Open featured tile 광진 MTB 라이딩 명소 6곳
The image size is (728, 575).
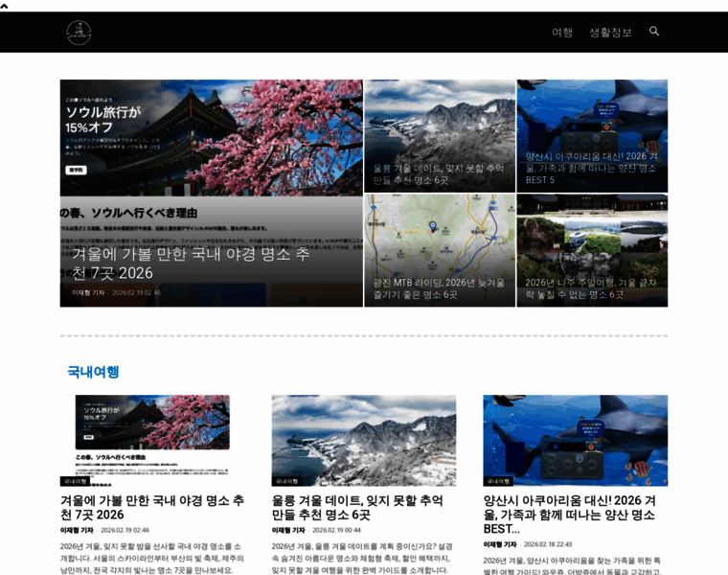[440, 250]
